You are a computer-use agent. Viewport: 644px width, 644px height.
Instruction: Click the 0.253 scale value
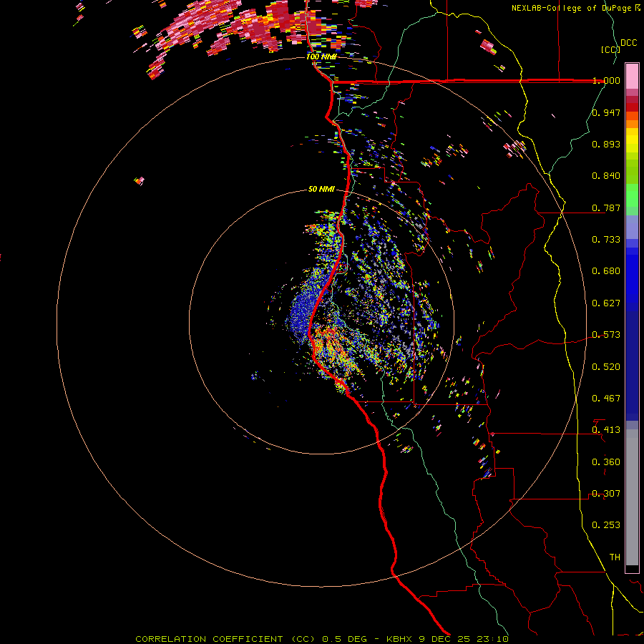[606, 525]
